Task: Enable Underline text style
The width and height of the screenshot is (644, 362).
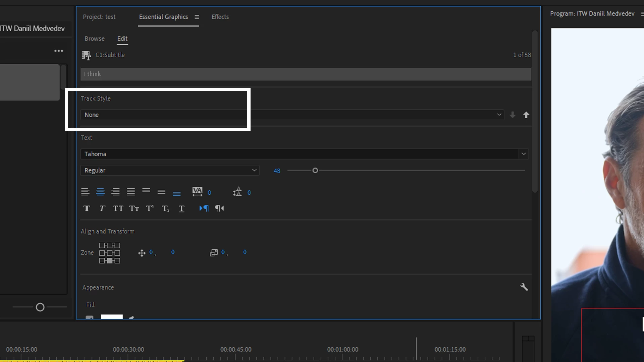Action: pyautogui.click(x=181, y=208)
